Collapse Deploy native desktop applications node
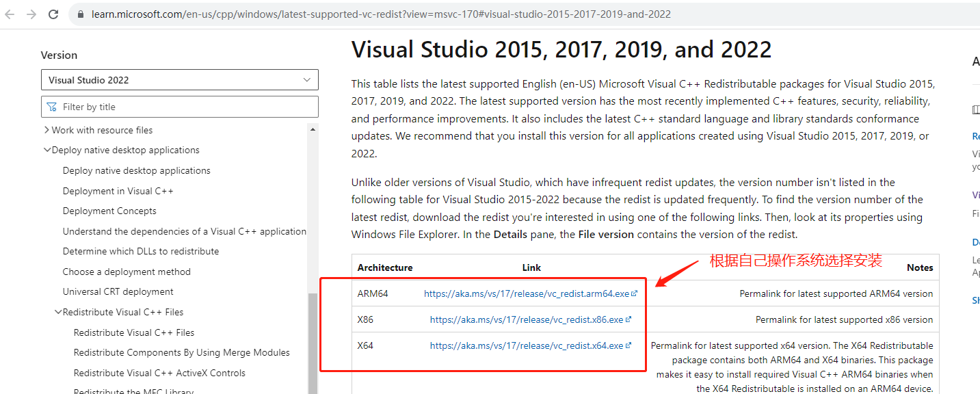The width and height of the screenshot is (980, 394). (x=47, y=150)
